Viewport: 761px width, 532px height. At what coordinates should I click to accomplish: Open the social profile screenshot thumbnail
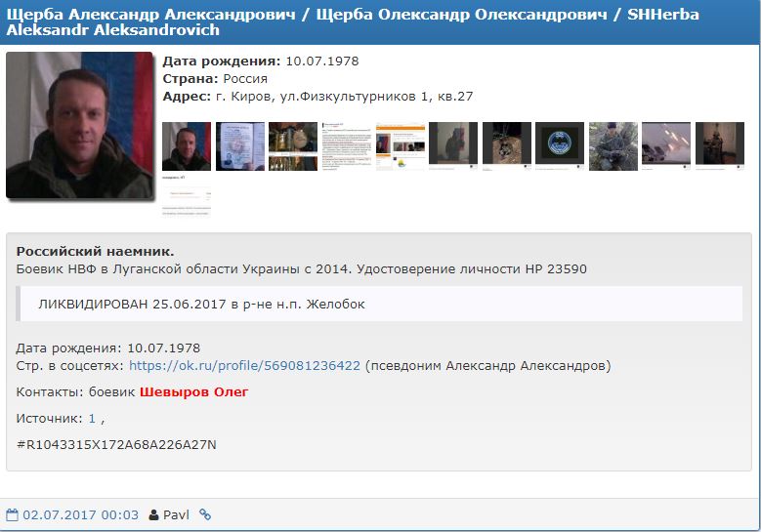(400, 146)
